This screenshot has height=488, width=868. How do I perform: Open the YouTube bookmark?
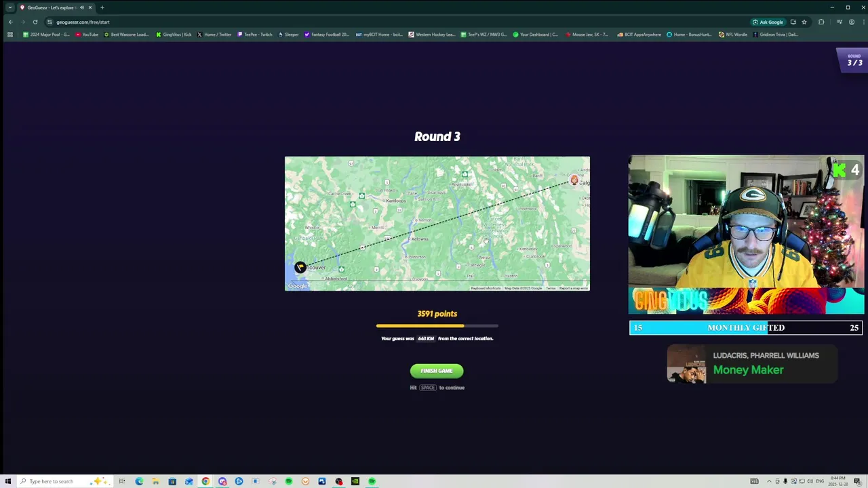pyautogui.click(x=87, y=35)
